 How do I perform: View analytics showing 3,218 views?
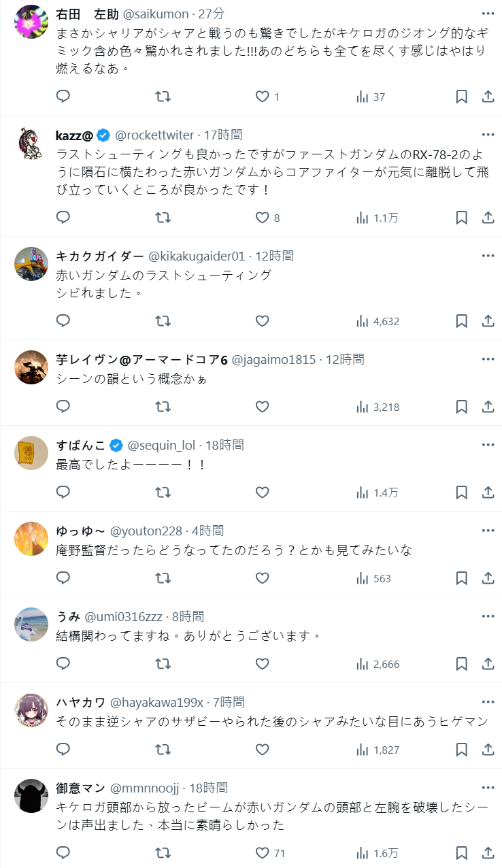(378, 407)
